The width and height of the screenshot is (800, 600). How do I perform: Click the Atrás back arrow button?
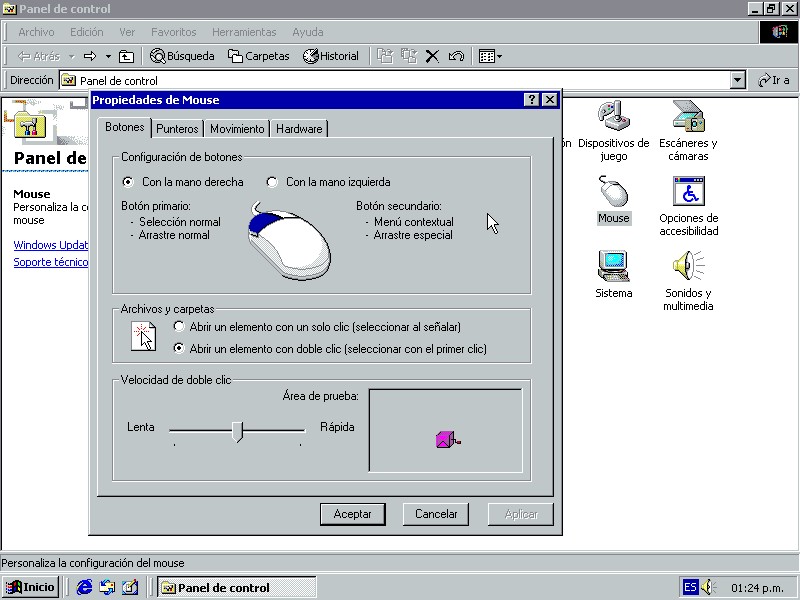tap(38, 56)
